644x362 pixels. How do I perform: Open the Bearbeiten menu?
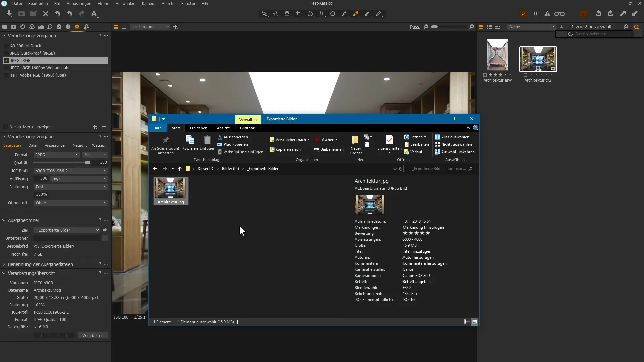[38, 3]
